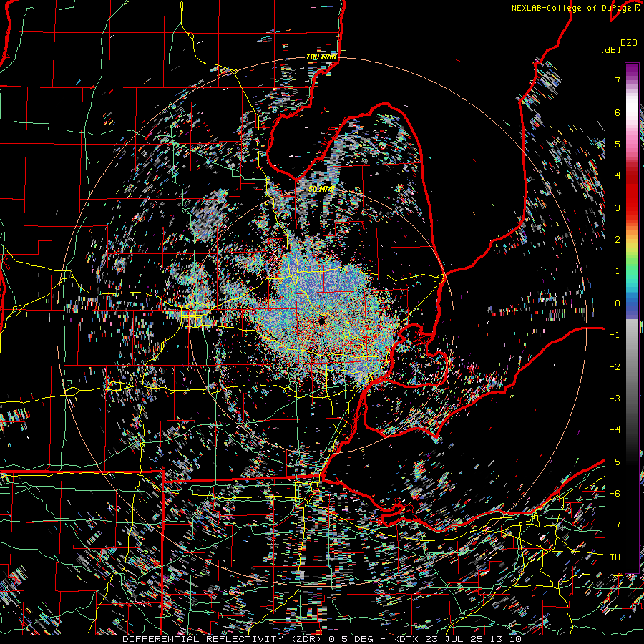This screenshot has width=644, height=644.
Task: Click the 1 dB scale label
Action: pos(618,271)
